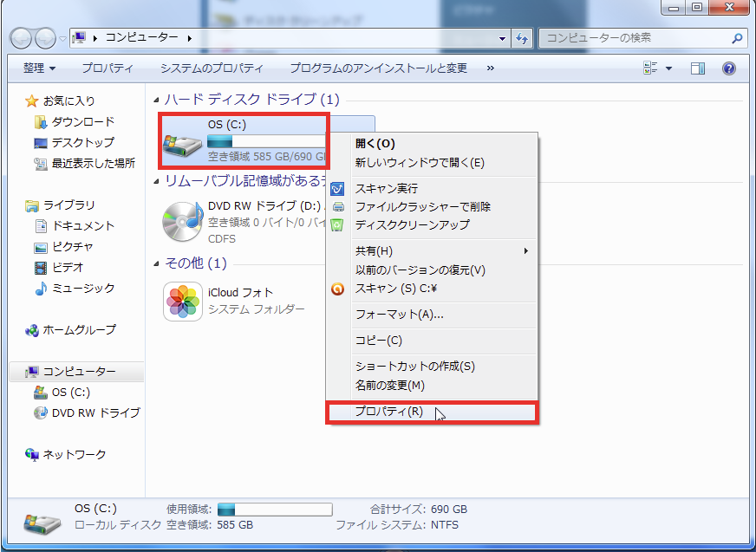Toggle the preview pane on
This screenshot has height=552, width=756.
point(697,68)
